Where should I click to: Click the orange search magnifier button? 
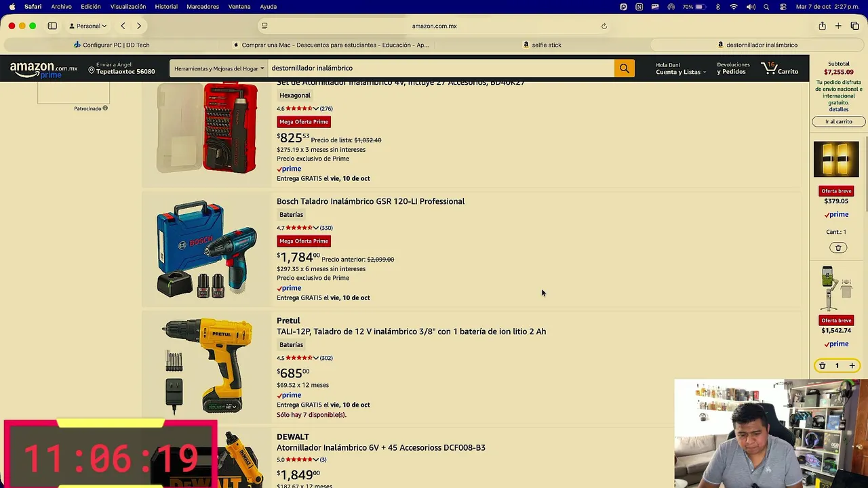(x=624, y=68)
